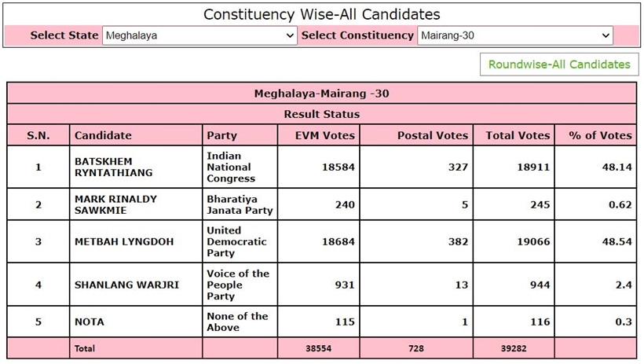Select the METBAH LYNGDOH candidate cell
Viewport: 644px width, 364px height.
[x=136, y=242]
